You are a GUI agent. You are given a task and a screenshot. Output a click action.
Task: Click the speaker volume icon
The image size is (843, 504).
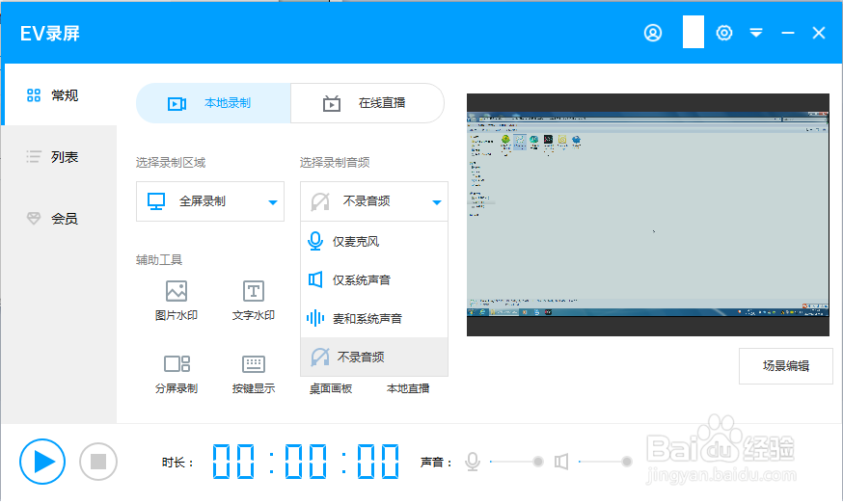coord(561,462)
